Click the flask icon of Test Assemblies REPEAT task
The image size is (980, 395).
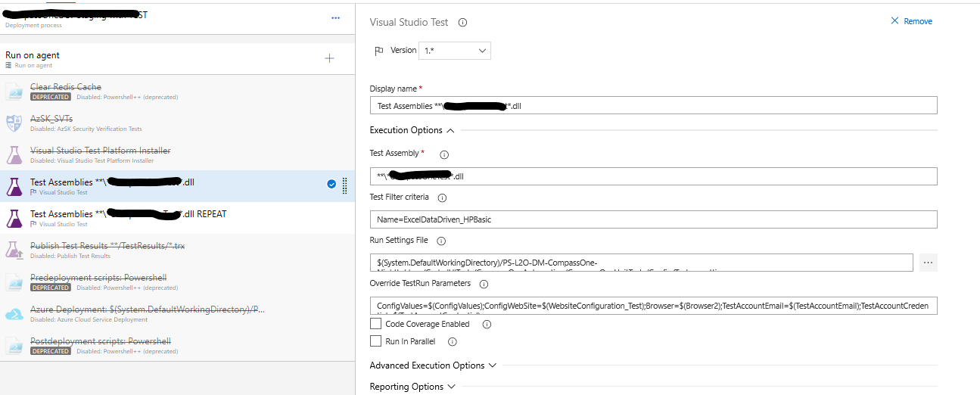point(15,218)
